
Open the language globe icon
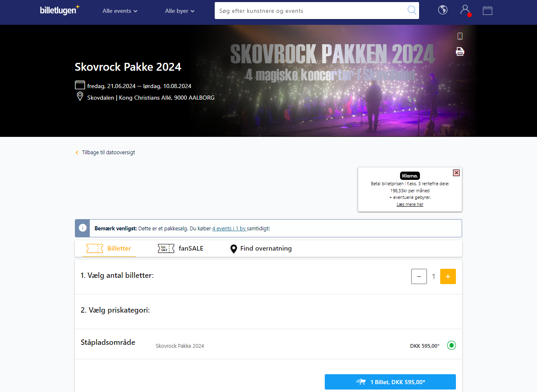(x=443, y=10)
